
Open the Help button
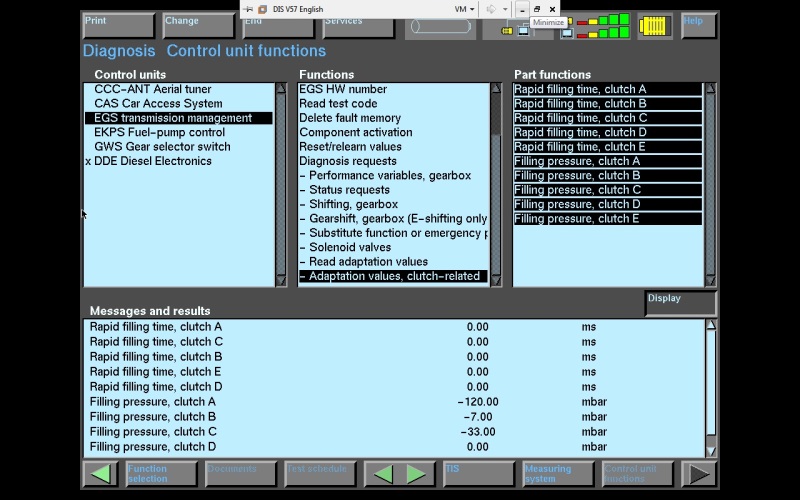[698, 25]
